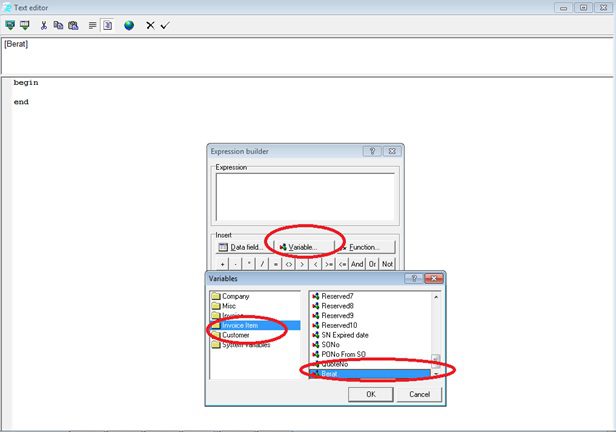Image resolution: width=616 pixels, height=432 pixels.
Task: Click the X cancel icon in toolbar
Action: pos(150,25)
